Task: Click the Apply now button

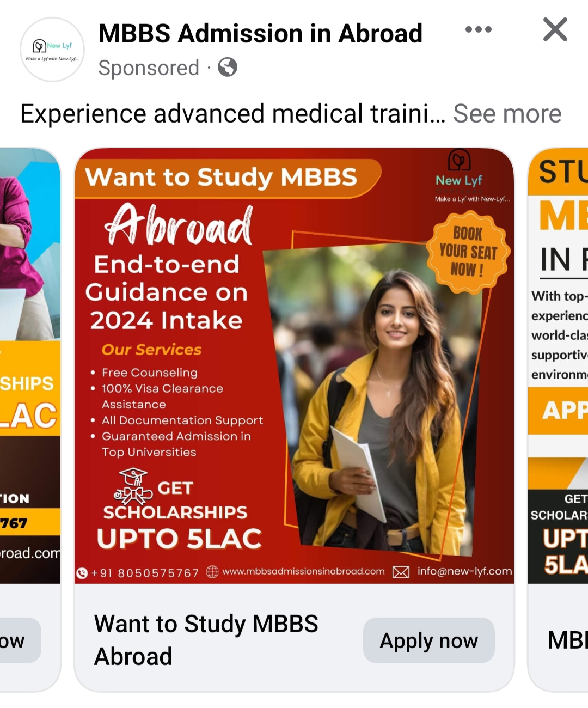Action: click(429, 640)
